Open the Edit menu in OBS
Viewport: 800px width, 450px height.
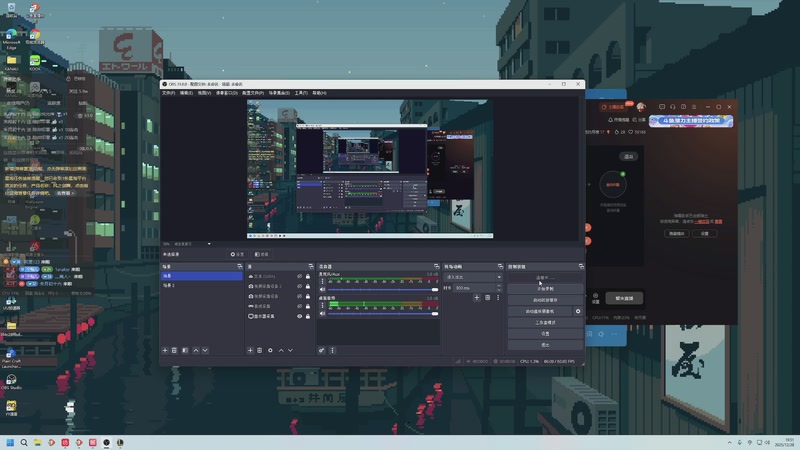(186, 93)
